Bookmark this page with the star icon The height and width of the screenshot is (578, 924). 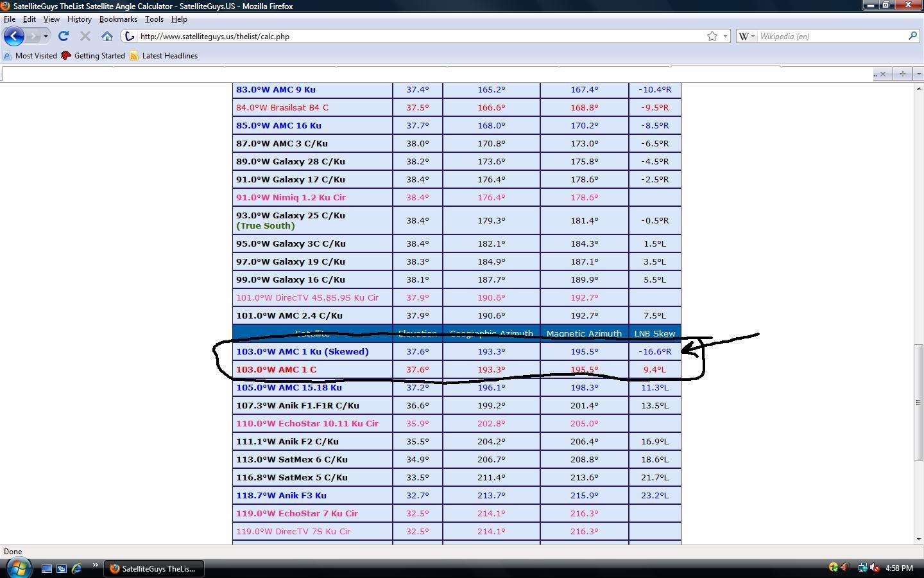click(x=712, y=36)
